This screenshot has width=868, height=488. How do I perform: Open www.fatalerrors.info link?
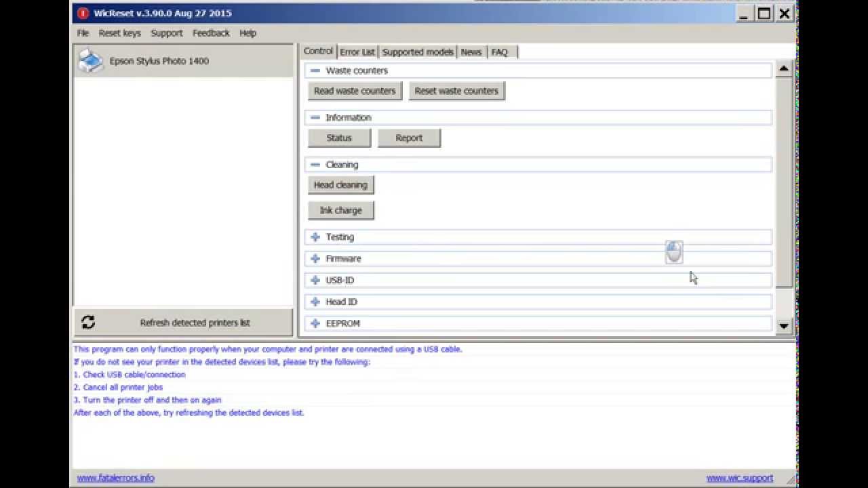tap(115, 478)
